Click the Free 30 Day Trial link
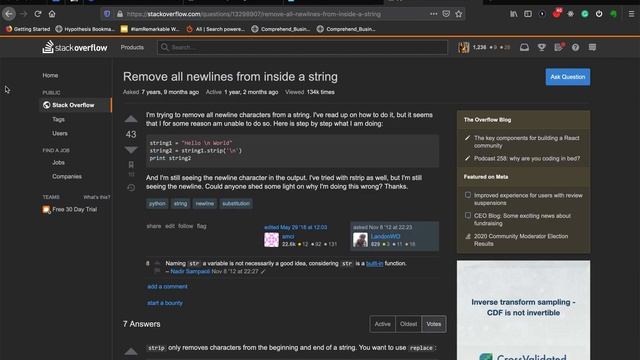The width and height of the screenshot is (640, 360). [x=75, y=209]
